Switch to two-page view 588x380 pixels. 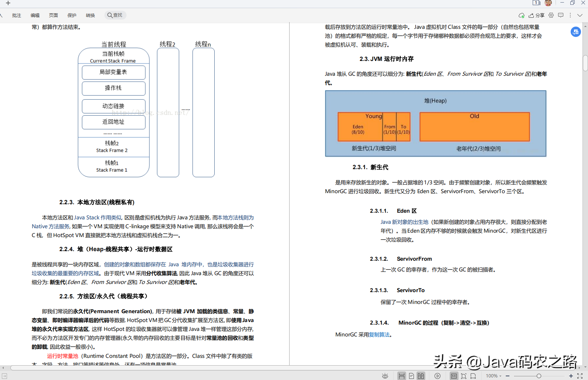point(421,376)
